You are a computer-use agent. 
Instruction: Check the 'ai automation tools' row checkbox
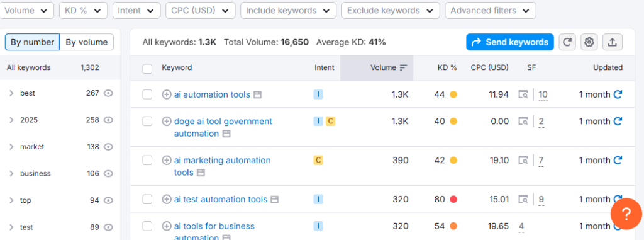point(147,94)
